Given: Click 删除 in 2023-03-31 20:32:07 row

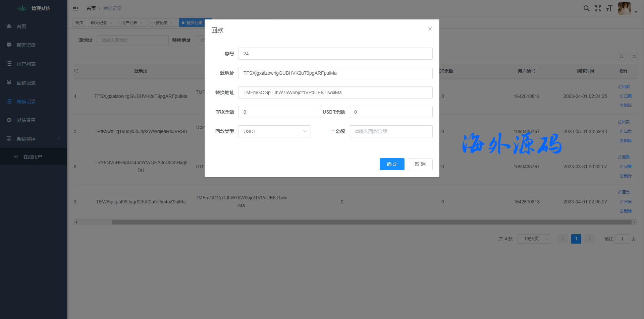Looking at the screenshot, I should [626, 176].
